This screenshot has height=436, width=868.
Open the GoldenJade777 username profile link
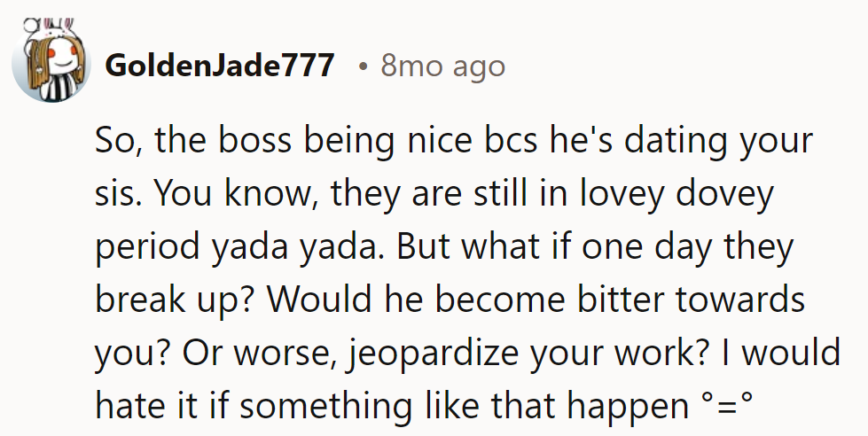click(x=220, y=66)
